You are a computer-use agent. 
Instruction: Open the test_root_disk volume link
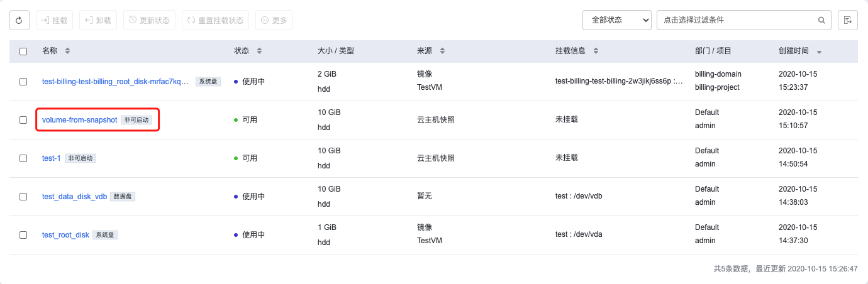pos(65,234)
